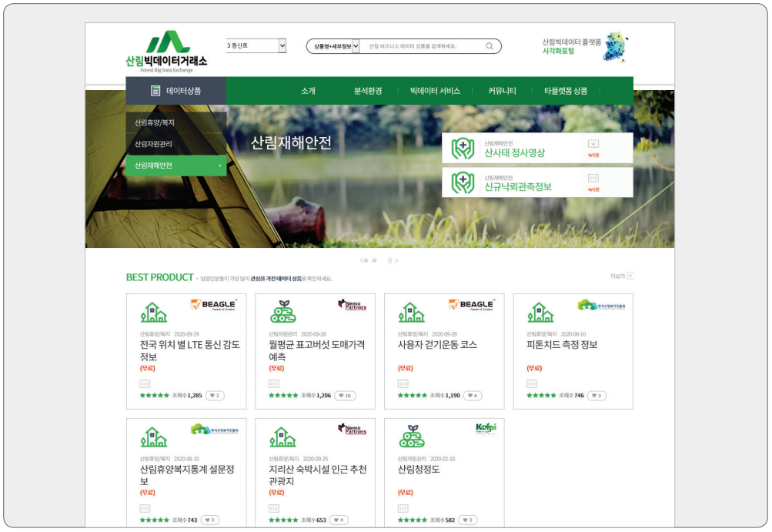Click Nemo Partners logo on 표고버섯 card

[352, 304]
